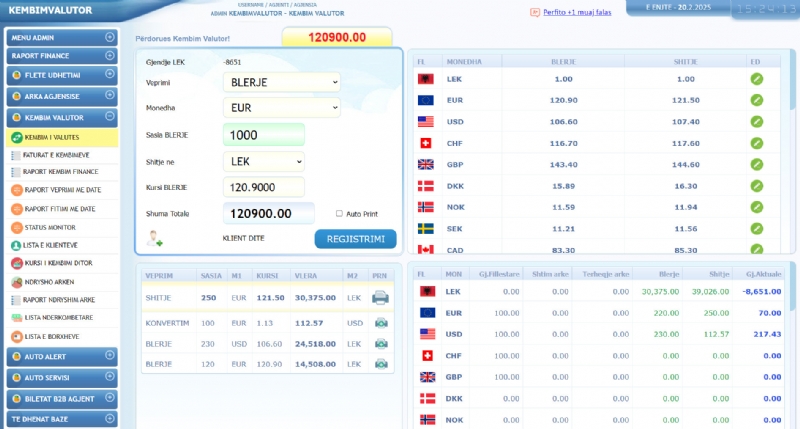Click the exchange rates table scrollbar
This screenshot has height=429, width=800.
point(792,81)
